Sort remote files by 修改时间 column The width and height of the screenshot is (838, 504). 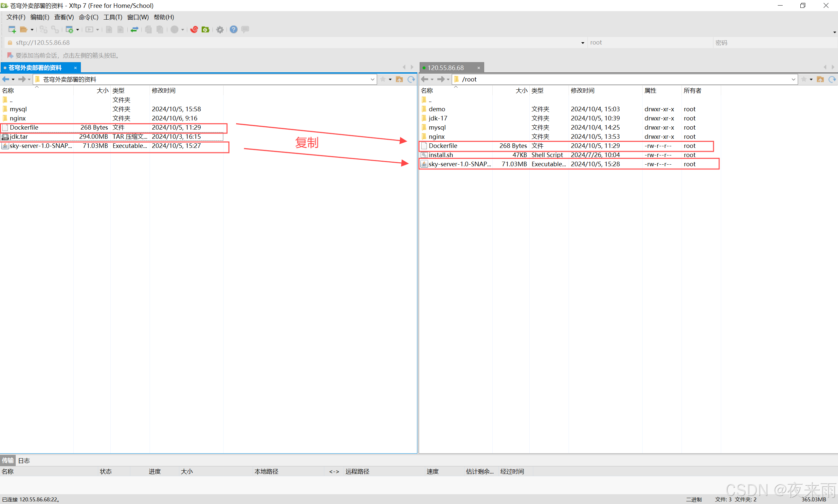[582, 90]
